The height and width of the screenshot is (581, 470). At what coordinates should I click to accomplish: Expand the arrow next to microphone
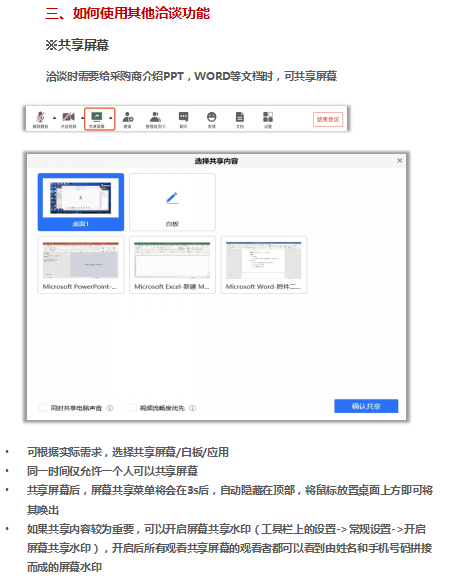point(54,118)
